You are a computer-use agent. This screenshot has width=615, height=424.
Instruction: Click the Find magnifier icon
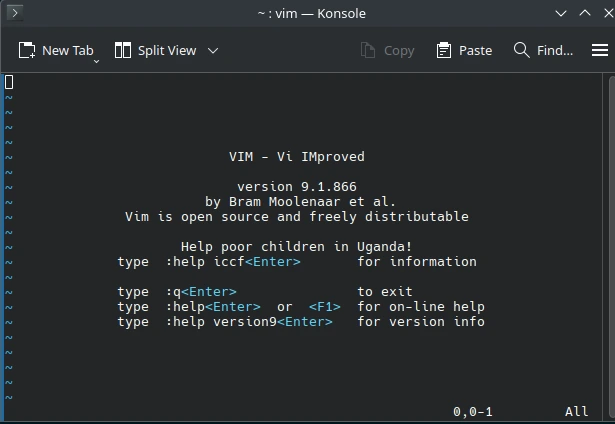pyautogui.click(x=521, y=50)
